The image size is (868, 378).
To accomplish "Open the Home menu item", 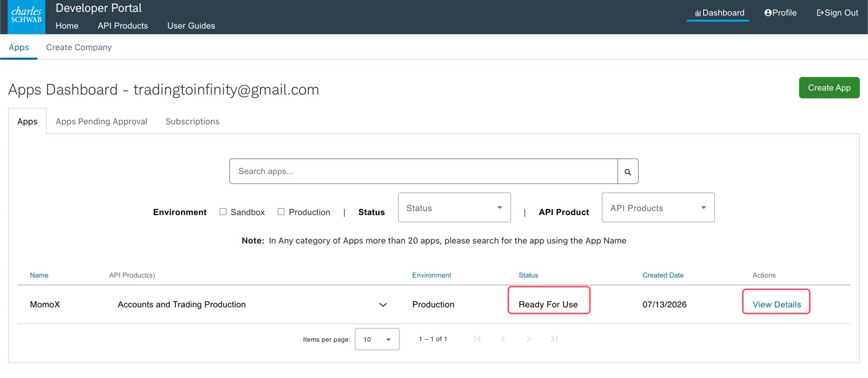I will pos(67,25).
